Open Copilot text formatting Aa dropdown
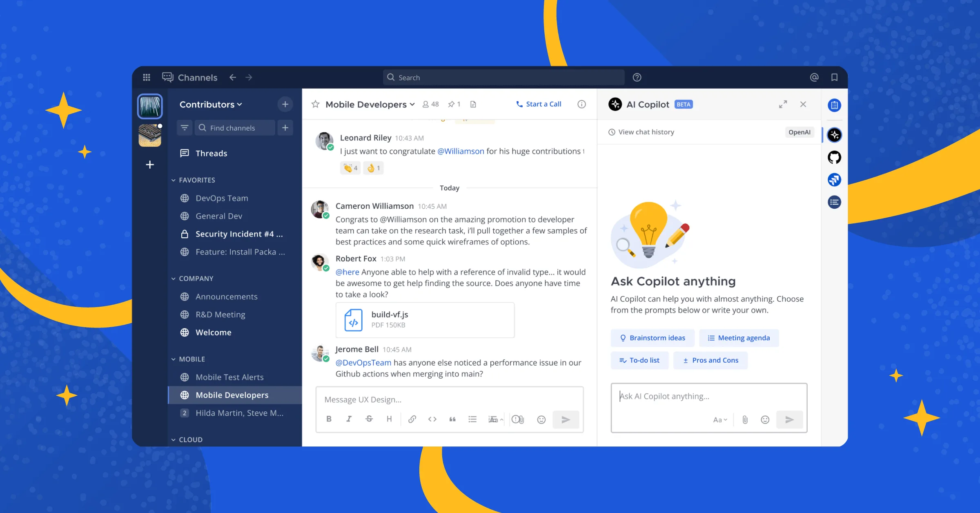The width and height of the screenshot is (980, 513). coord(720,420)
